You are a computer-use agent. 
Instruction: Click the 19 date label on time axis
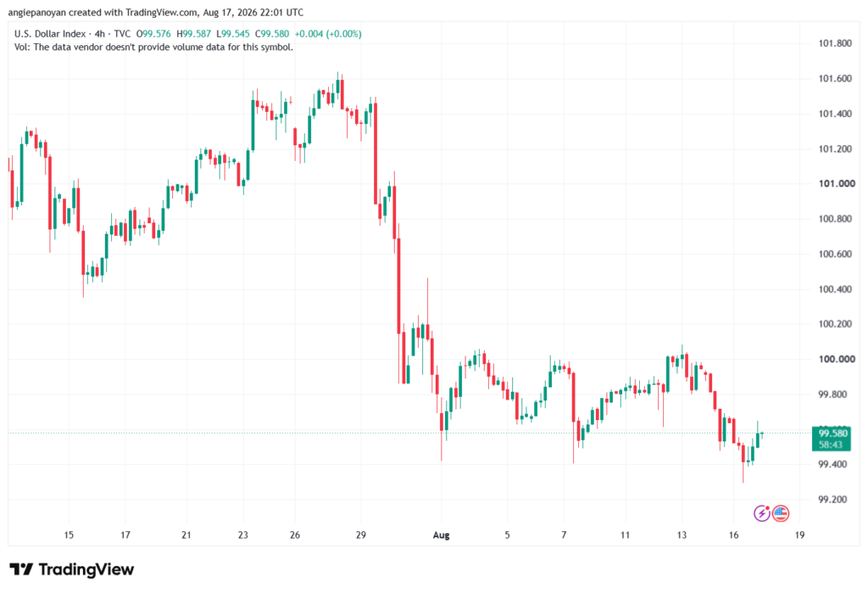click(799, 534)
